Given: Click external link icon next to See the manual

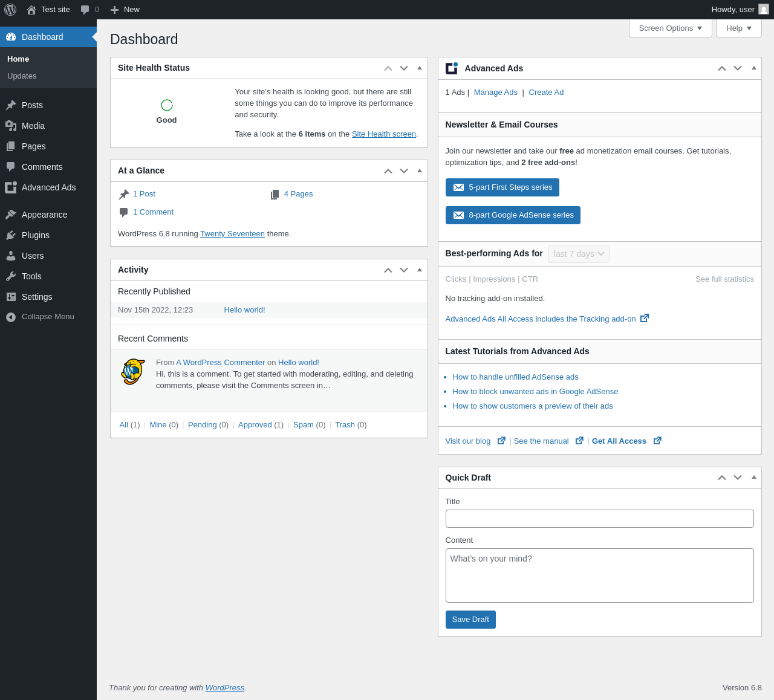Looking at the screenshot, I should pyautogui.click(x=579, y=441).
